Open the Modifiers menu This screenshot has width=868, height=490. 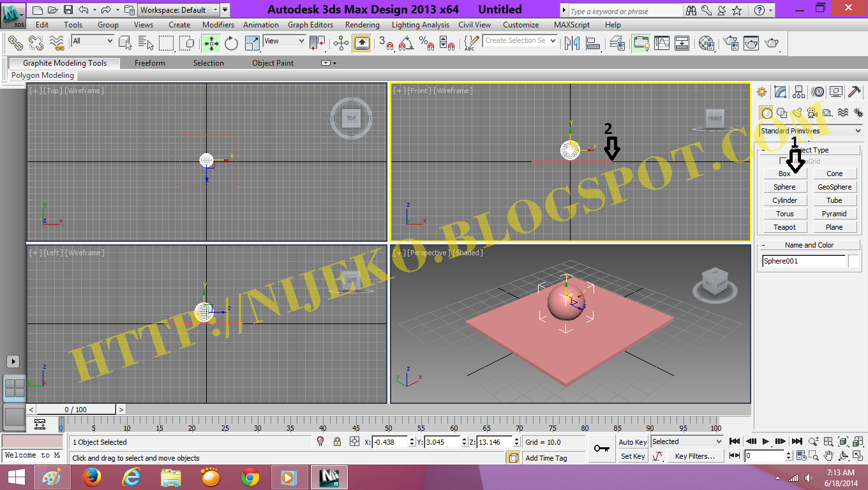click(218, 25)
